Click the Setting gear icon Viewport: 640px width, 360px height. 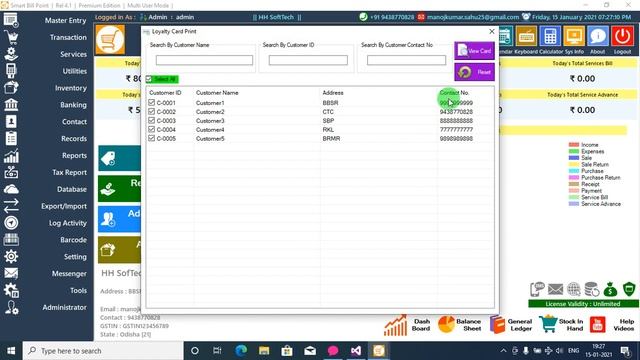tap(11, 256)
